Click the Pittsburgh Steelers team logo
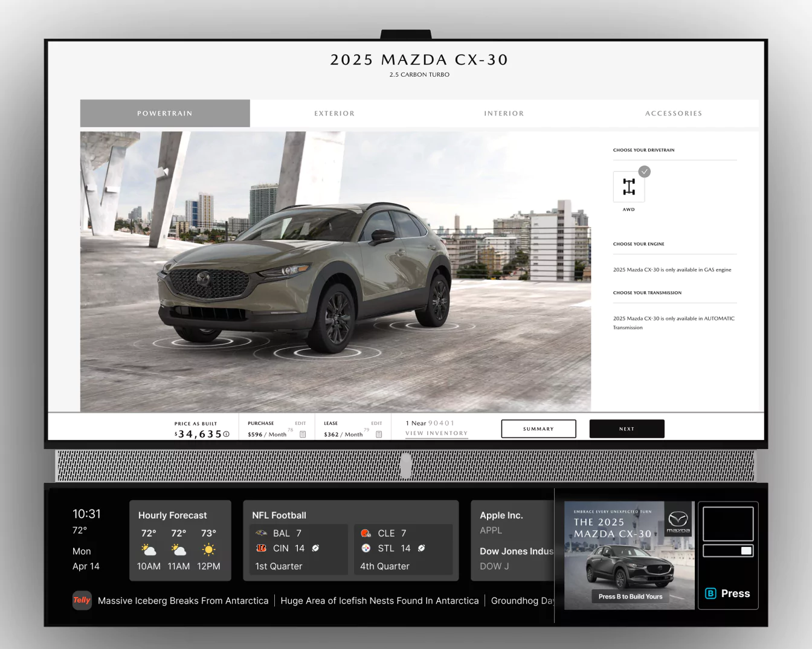812x649 pixels. pos(366,548)
